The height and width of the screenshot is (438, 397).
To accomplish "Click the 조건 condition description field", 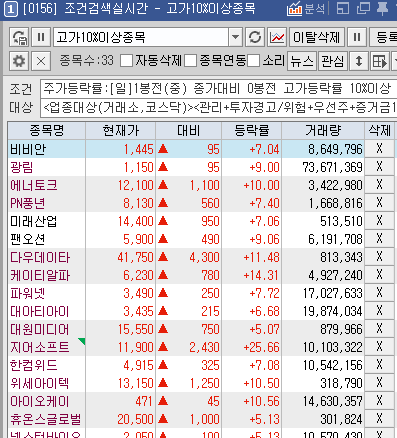I will click(219, 89).
